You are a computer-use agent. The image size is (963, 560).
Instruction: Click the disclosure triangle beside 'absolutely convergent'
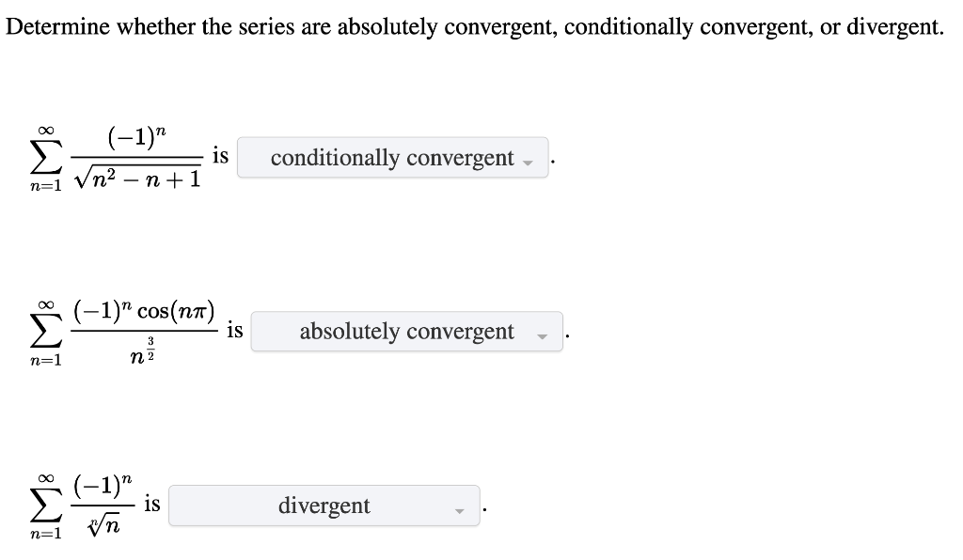coord(544,335)
